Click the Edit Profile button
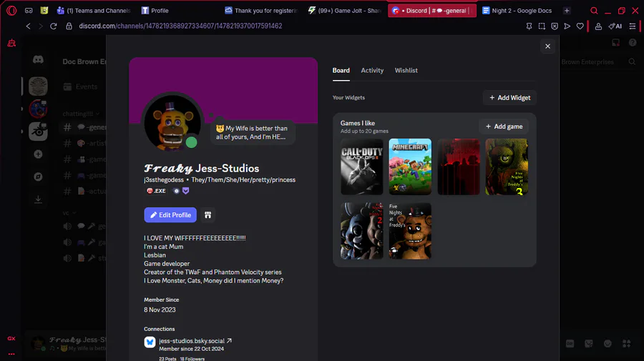Screen dimensions: 644x361 point(170,215)
